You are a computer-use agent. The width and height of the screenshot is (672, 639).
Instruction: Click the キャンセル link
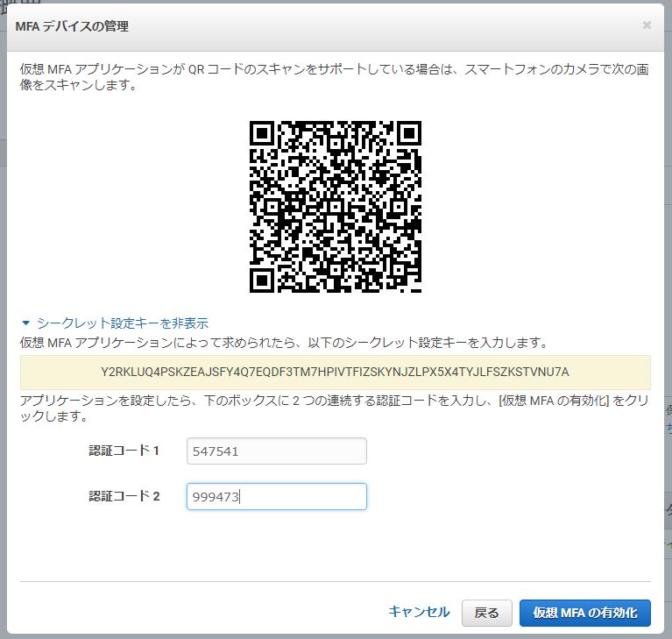419,612
